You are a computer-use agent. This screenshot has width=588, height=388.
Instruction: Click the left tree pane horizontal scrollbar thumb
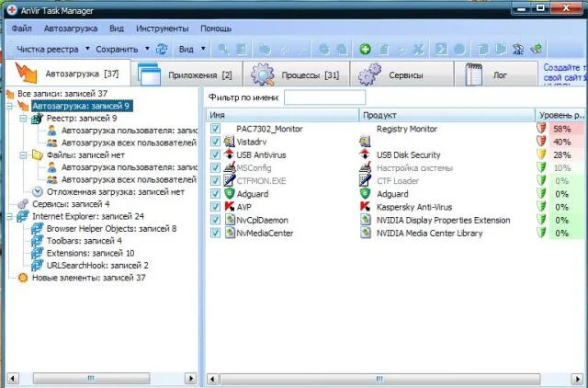click(91, 378)
